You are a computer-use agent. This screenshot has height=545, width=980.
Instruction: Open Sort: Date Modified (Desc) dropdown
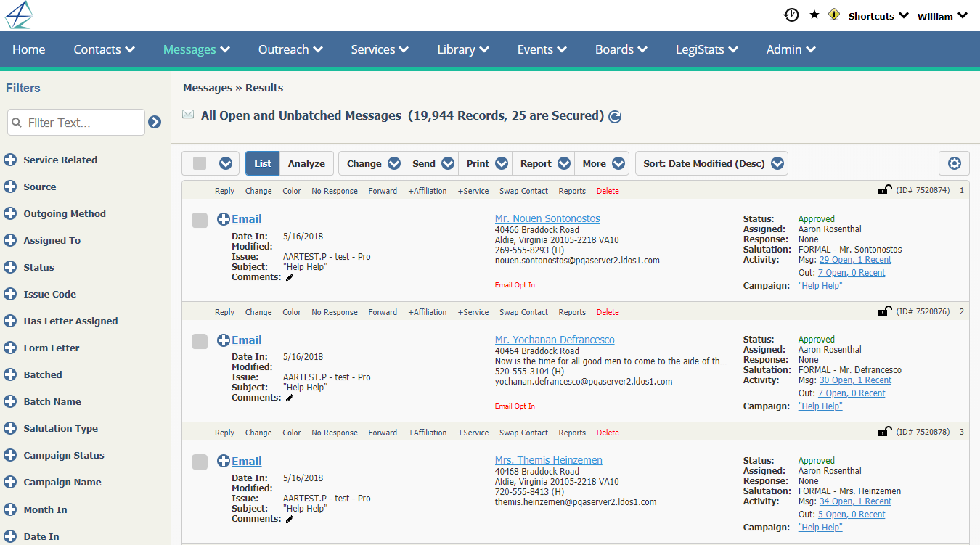click(711, 163)
